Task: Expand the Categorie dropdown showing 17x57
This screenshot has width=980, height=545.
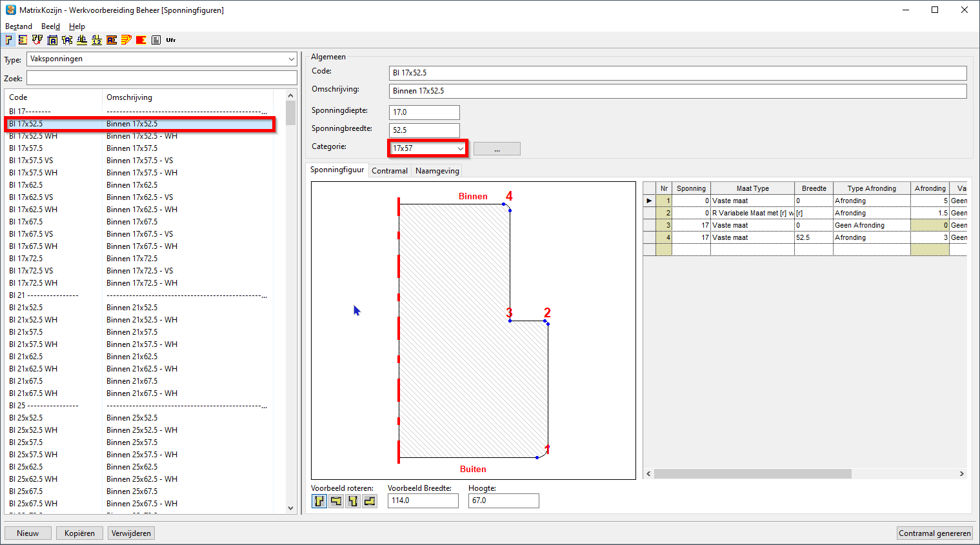Action: 461,148
